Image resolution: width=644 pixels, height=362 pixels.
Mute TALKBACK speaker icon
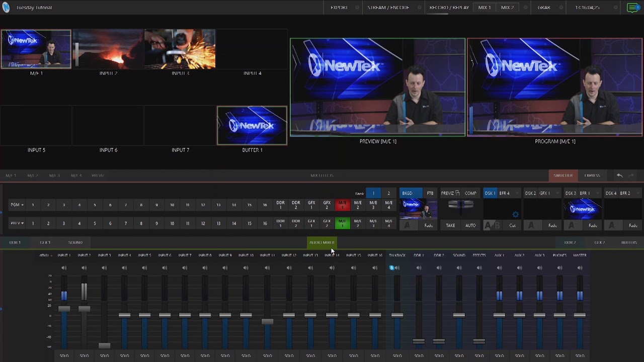pyautogui.click(x=397, y=268)
